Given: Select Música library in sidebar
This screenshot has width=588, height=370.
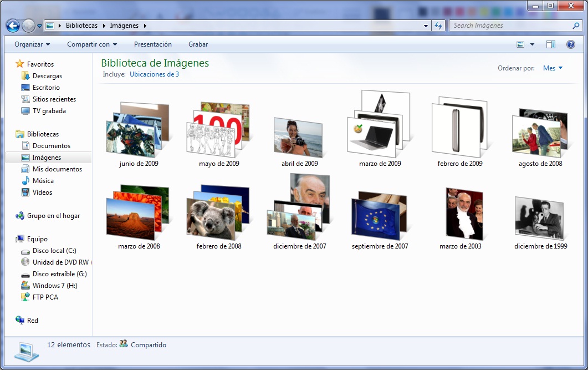Looking at the screenshot, I should [43, 181].
